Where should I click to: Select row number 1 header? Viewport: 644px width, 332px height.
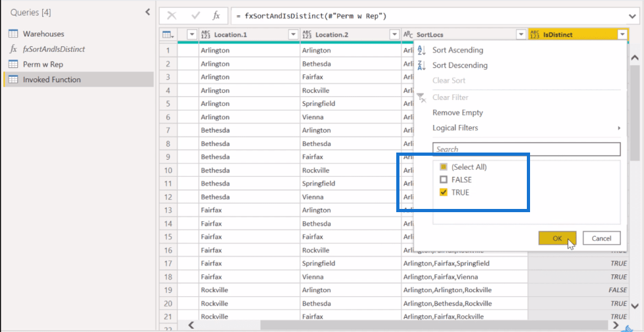(168, 50)
